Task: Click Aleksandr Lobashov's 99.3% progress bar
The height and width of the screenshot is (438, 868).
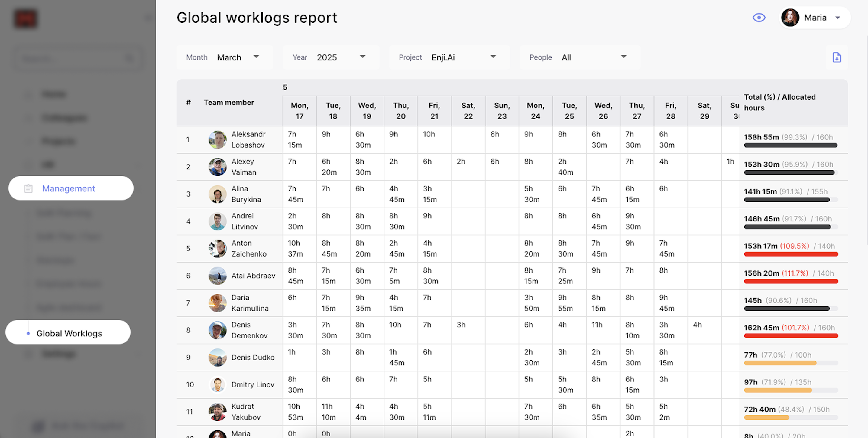Action: [x=791, y=145]
